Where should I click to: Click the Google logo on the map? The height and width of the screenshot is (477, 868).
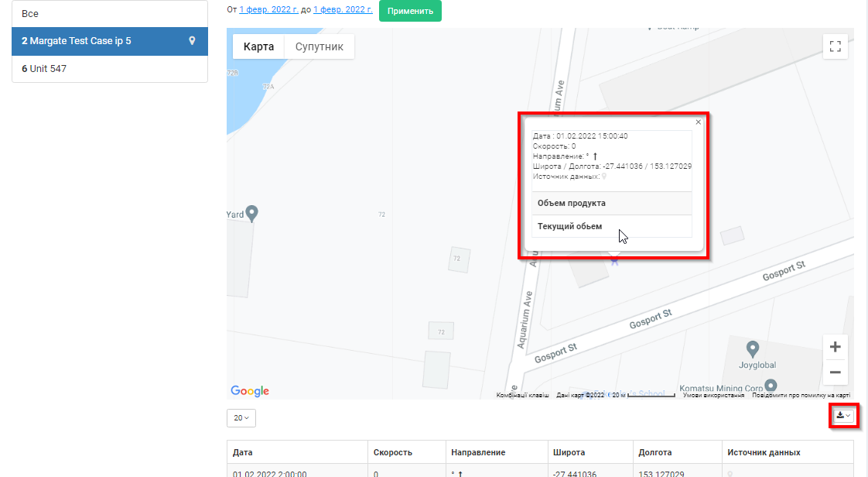250,391
